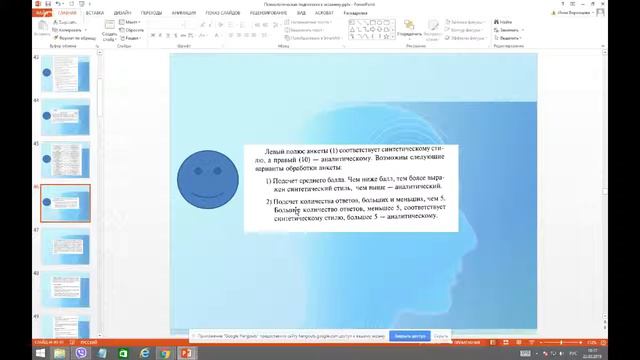The image size is (640, 360).
Task: Click the New Slide (Создать слайд) icon
Action: click(x=109, y=24)
